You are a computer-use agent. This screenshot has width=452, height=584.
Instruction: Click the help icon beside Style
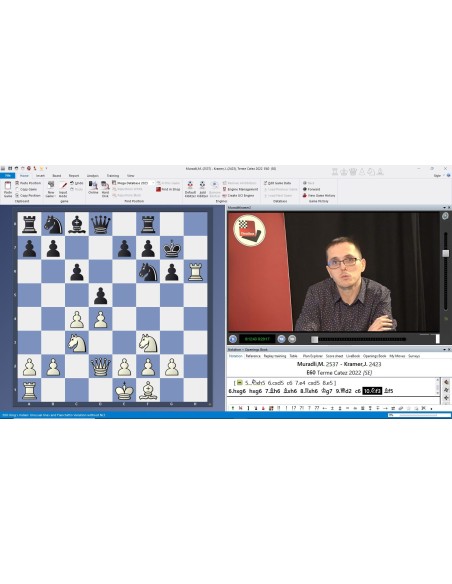coord(448,175)
